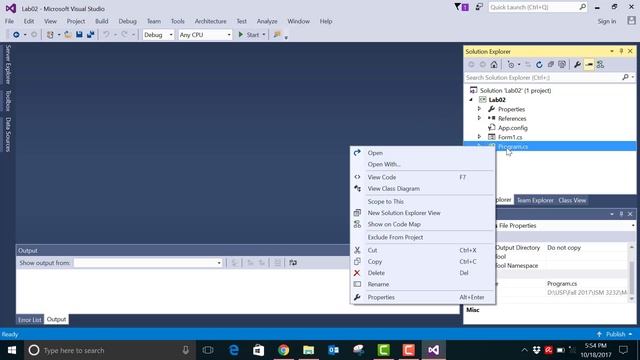Click the Navigate Backward icon in toolbar
640x360 pixels.
(x=16, y=35)
